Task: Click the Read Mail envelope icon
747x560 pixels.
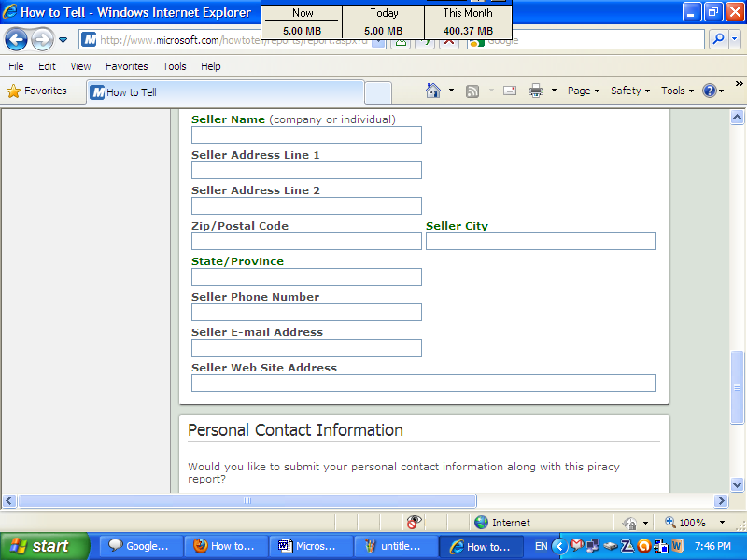Action: pyautogui.click(x=510, y=91)
